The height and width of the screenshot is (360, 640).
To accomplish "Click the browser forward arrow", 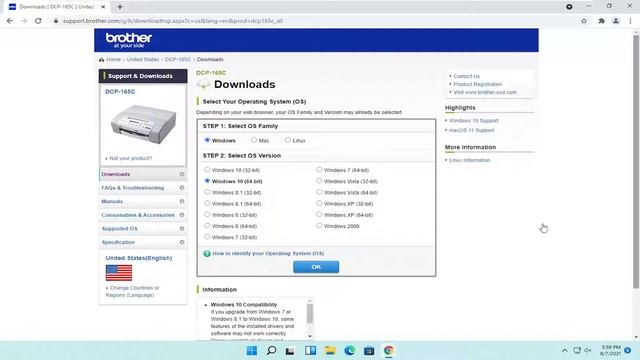I will coord(24,21).
